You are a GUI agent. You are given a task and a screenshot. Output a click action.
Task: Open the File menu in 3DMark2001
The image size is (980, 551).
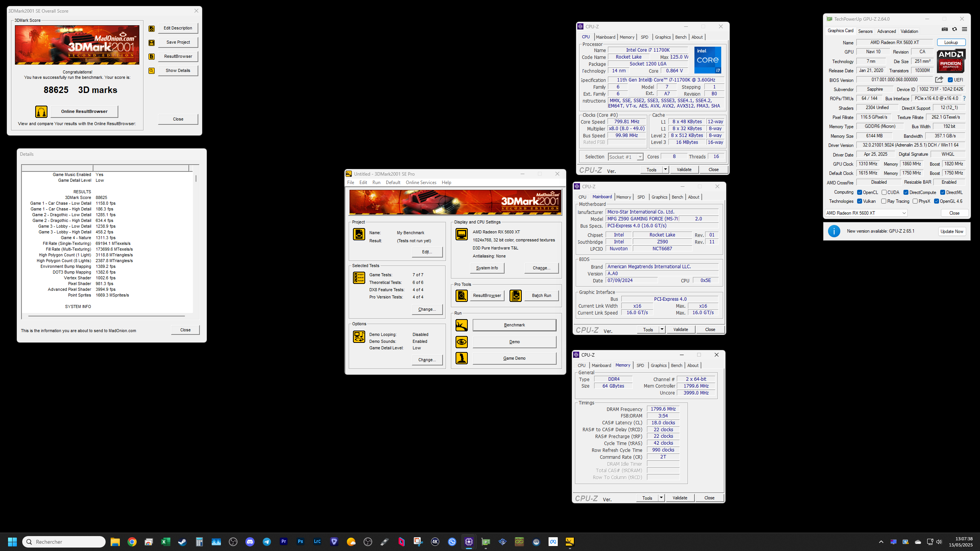(x=351, y=183)
